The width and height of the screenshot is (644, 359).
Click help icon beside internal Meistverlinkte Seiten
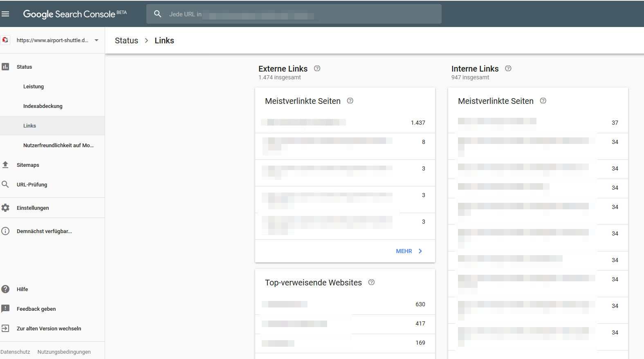(x=543, y=101)
